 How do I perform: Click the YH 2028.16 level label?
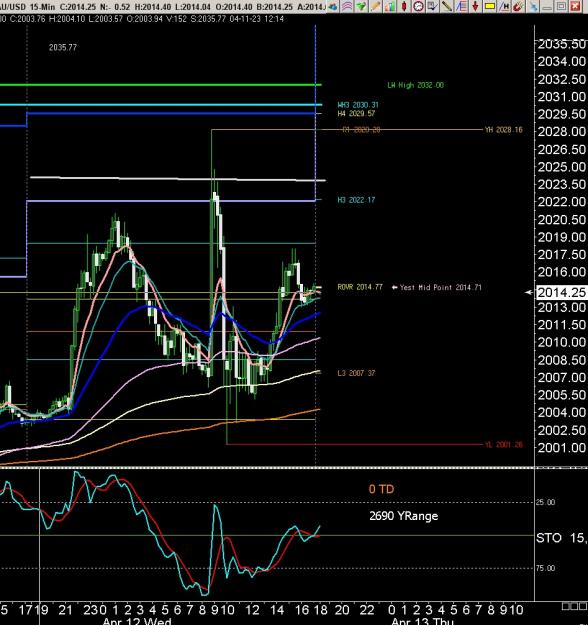click(504, 130)
